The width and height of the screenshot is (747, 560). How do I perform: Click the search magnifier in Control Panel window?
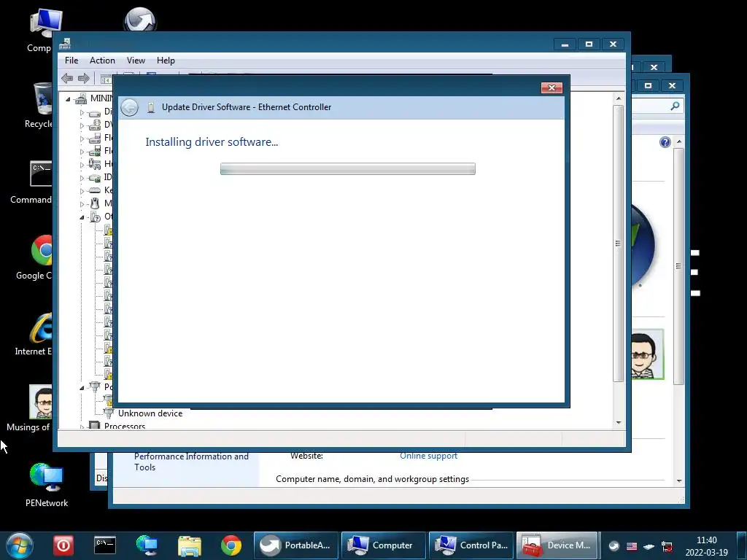tap(675, 106)
